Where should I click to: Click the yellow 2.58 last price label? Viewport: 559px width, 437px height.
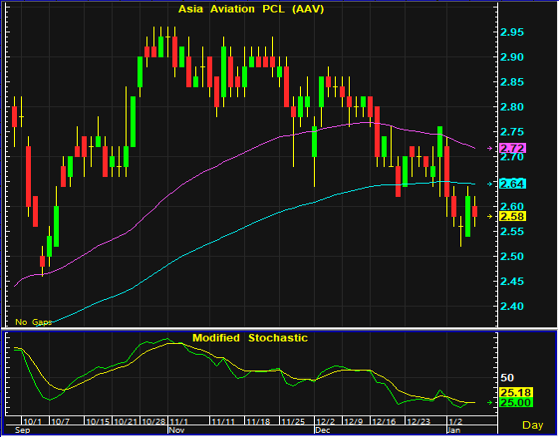coord(512,216)
